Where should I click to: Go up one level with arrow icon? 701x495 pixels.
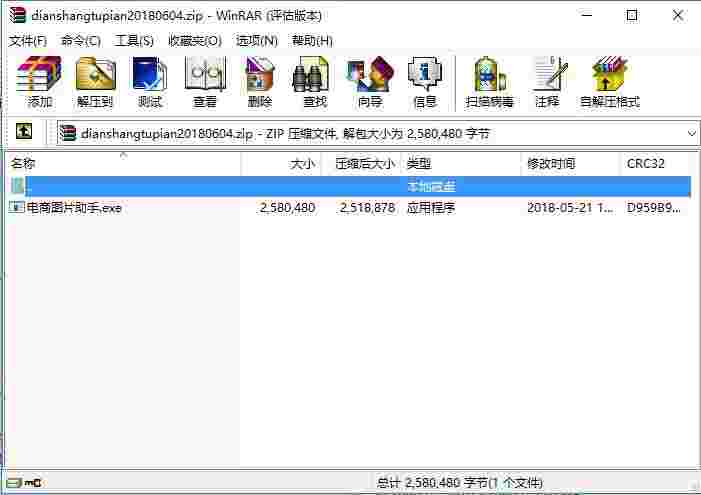click(x=24, y=131)
